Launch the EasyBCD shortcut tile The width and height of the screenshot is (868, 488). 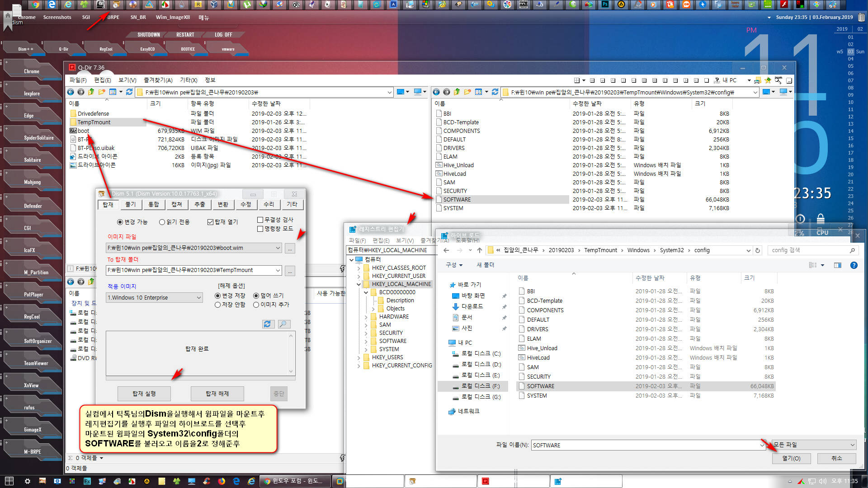click(147, 49)
